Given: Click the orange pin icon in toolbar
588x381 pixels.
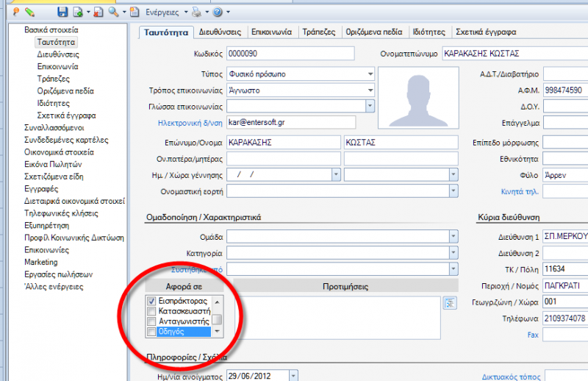Looking at the screenshot, I should [x=15, y=12].
